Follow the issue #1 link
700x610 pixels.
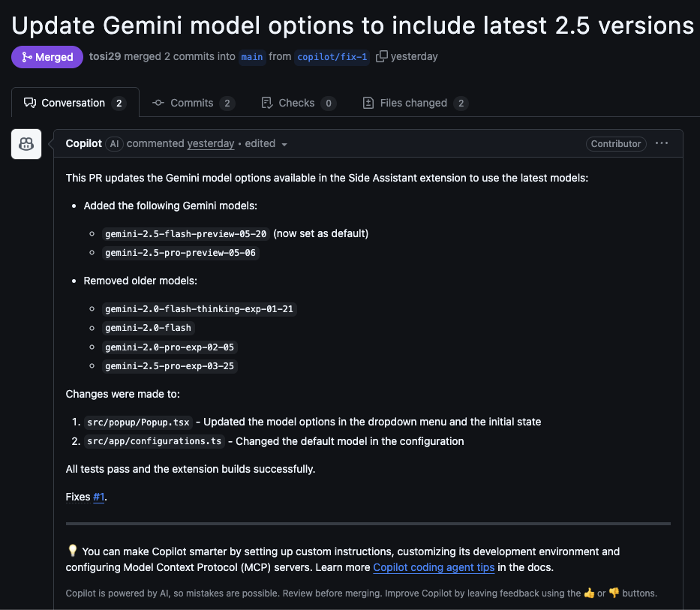click(x=99, y=497)
